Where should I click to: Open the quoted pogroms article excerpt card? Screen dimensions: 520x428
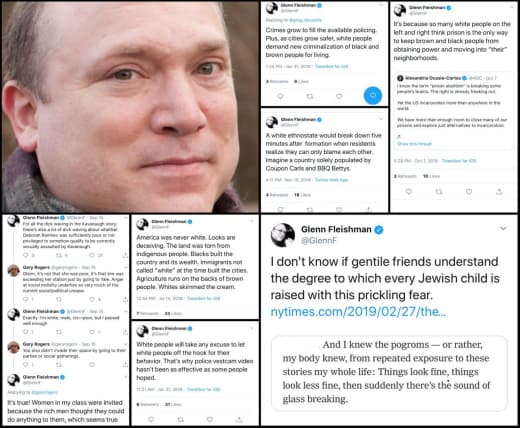pos(389,373)
